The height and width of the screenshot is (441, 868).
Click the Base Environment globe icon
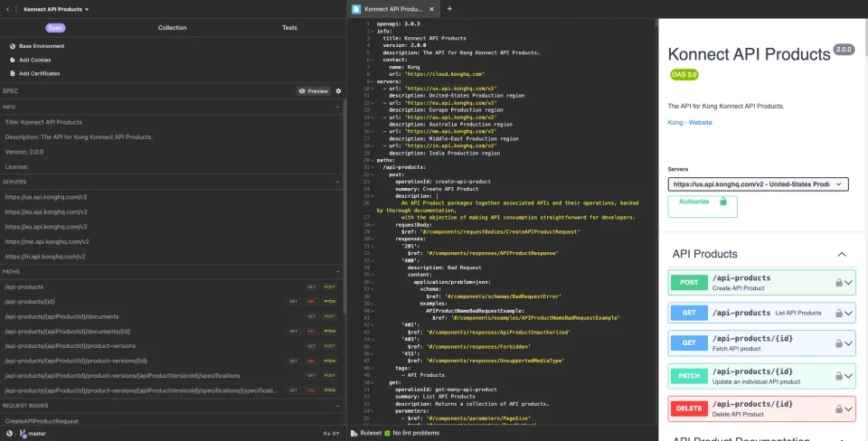click(x=13, y=46)
